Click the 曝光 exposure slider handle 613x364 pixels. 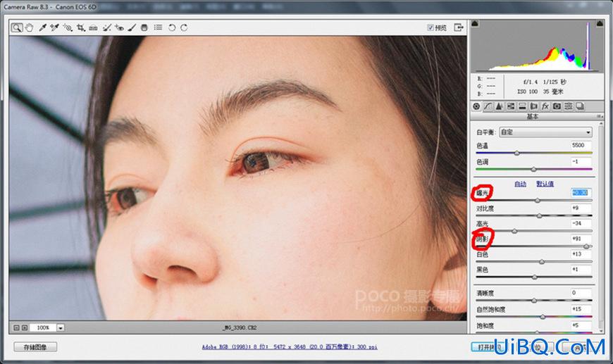pos(537,201)
